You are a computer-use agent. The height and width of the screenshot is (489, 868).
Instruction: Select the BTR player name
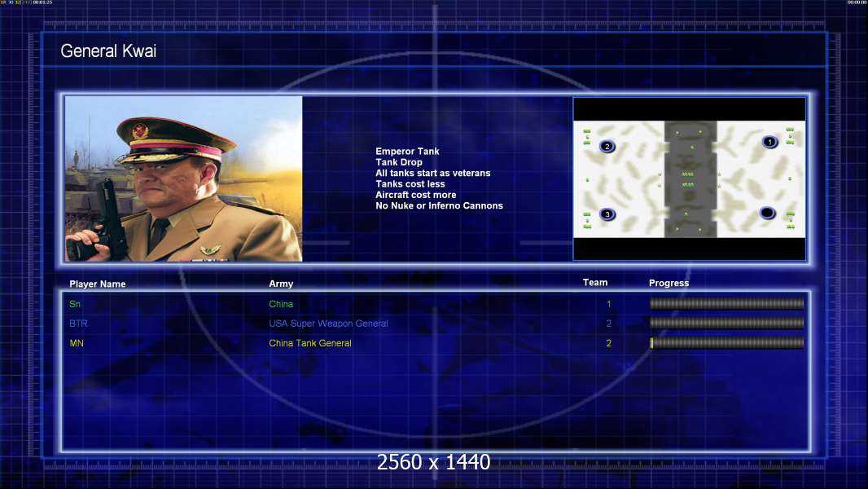pos(79,324)
